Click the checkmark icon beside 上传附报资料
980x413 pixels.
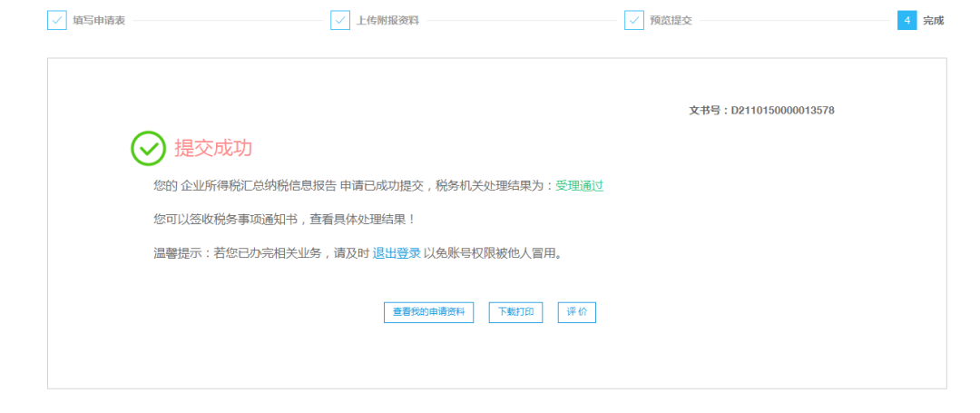pyautogui.click(x=340, y=20)
